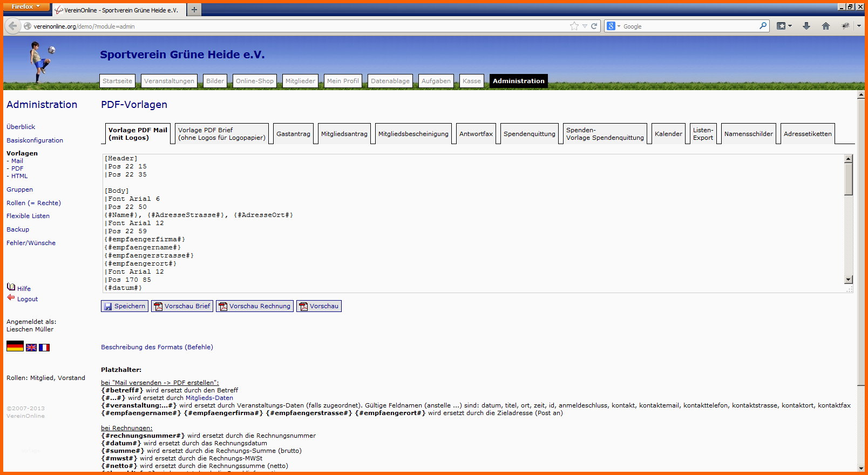Screen dimensions: 868x475
Task: Open the Firefox application menu dropdown
Action: pos(26,6)
